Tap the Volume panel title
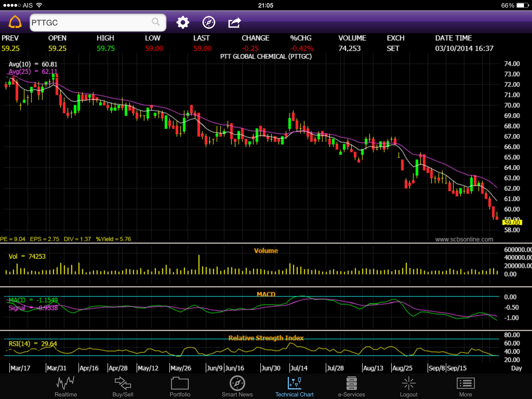This screenshot has width=532, height=399. (266, 251)
